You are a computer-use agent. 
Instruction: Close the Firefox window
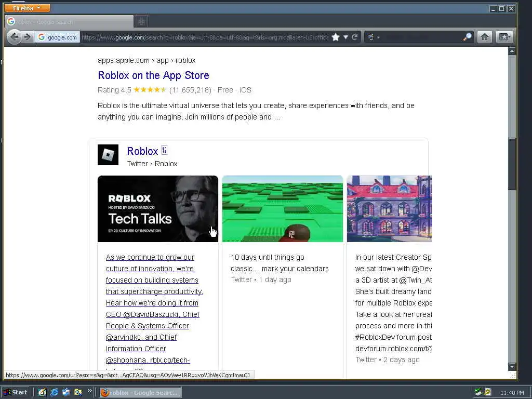point(511,9)
